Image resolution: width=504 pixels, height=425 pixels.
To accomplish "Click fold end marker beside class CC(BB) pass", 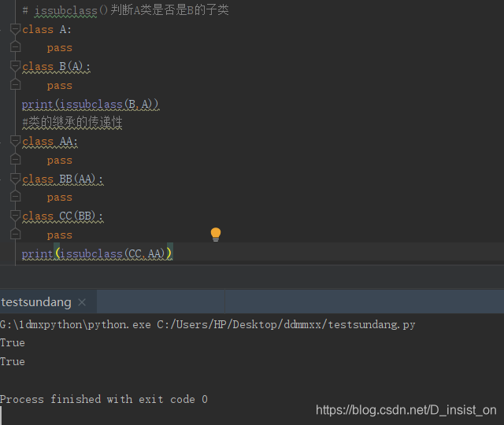I will (15, 234).
